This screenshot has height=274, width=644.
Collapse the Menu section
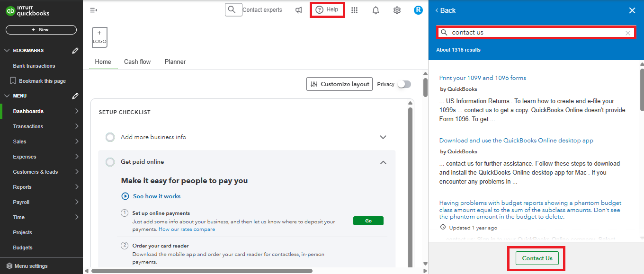pyautogui.click(x=7, y=96)
